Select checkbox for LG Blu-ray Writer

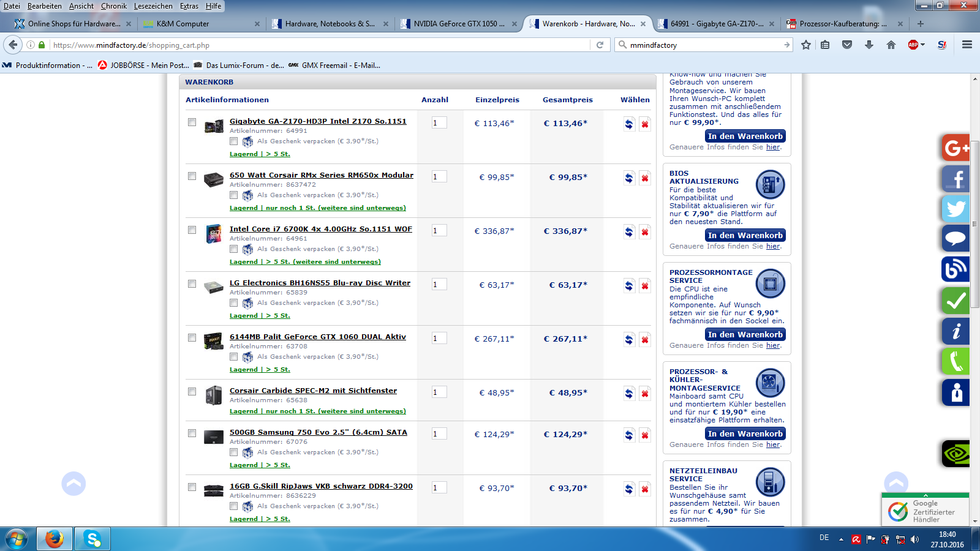(x=192, y=284)
